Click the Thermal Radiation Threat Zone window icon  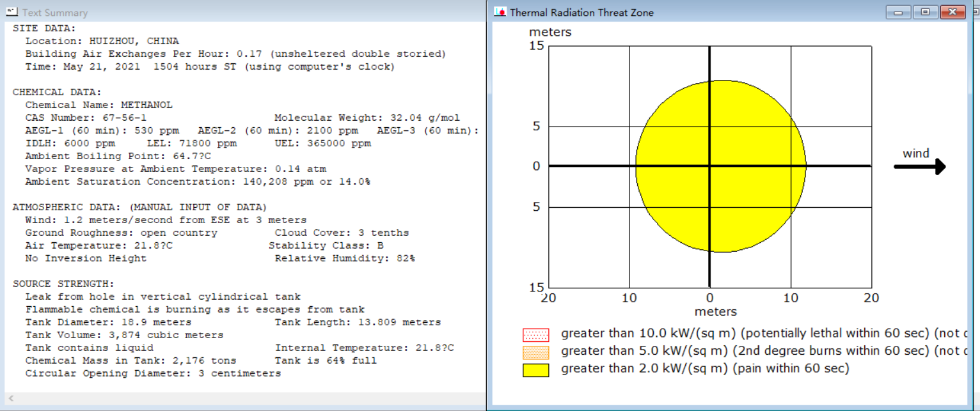tap(500, 12)
